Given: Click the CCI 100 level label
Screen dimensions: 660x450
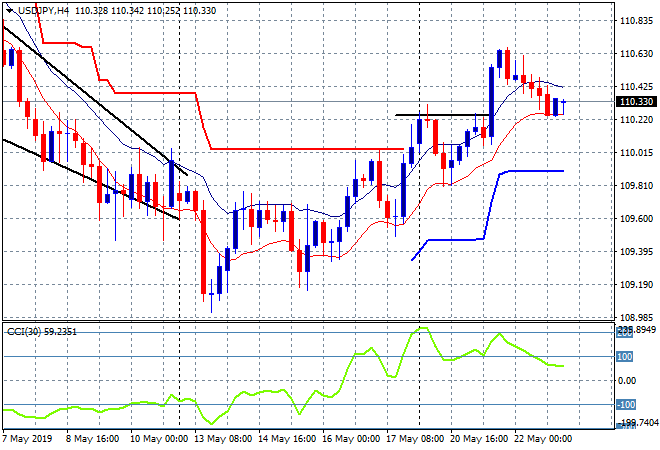Looking at the screenshot, I should (624, 357).
